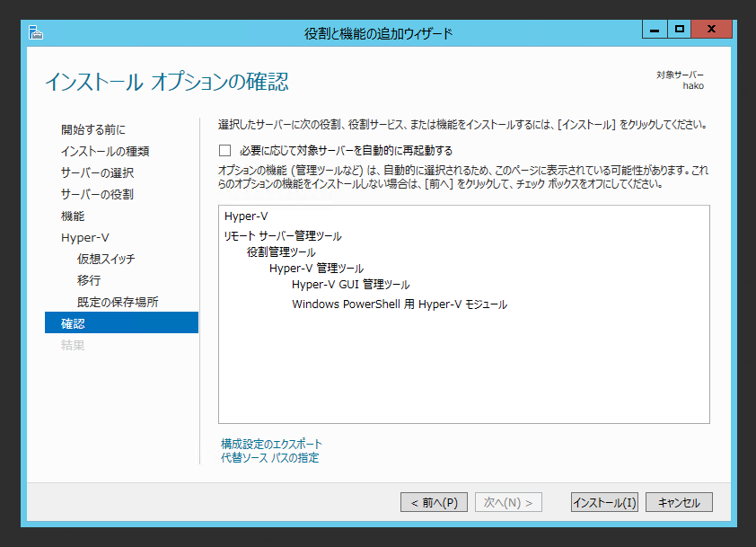
Task: Open 代替ソース パスの指定 link
Action: [x=270, y=457]
